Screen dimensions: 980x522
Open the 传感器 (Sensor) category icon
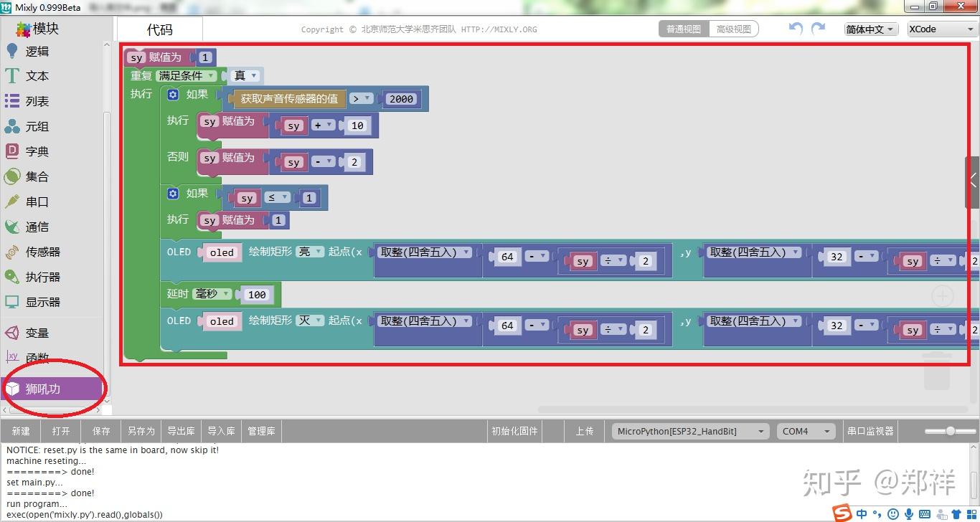click(x=12, y=252)
